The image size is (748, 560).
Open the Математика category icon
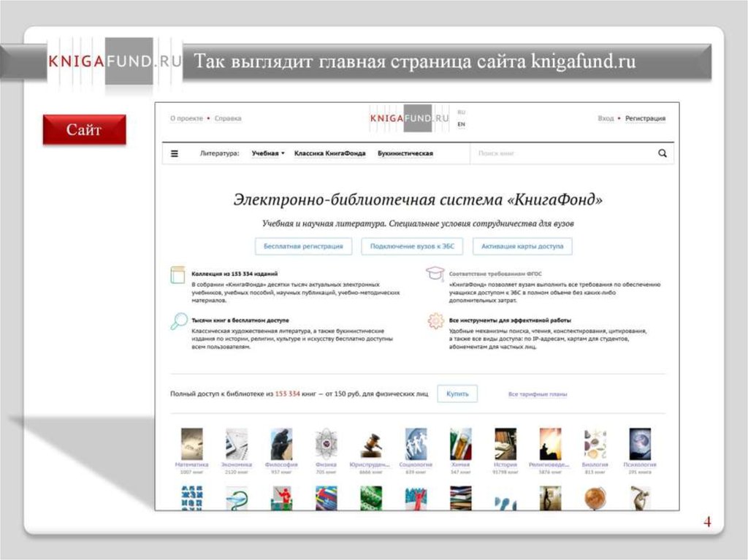click(191, 444)
